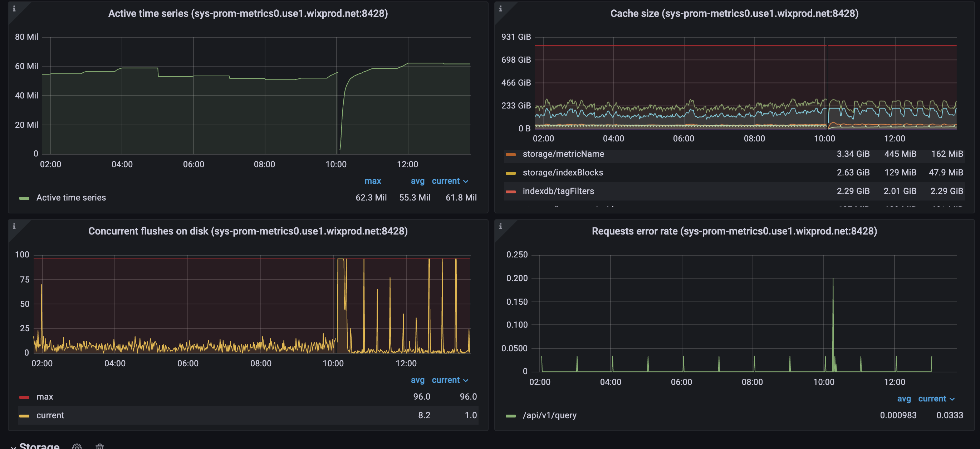Screen dimensions: 980x449
Task: Open info icon on Requests error rate panel
Action: tap(500, 226)
